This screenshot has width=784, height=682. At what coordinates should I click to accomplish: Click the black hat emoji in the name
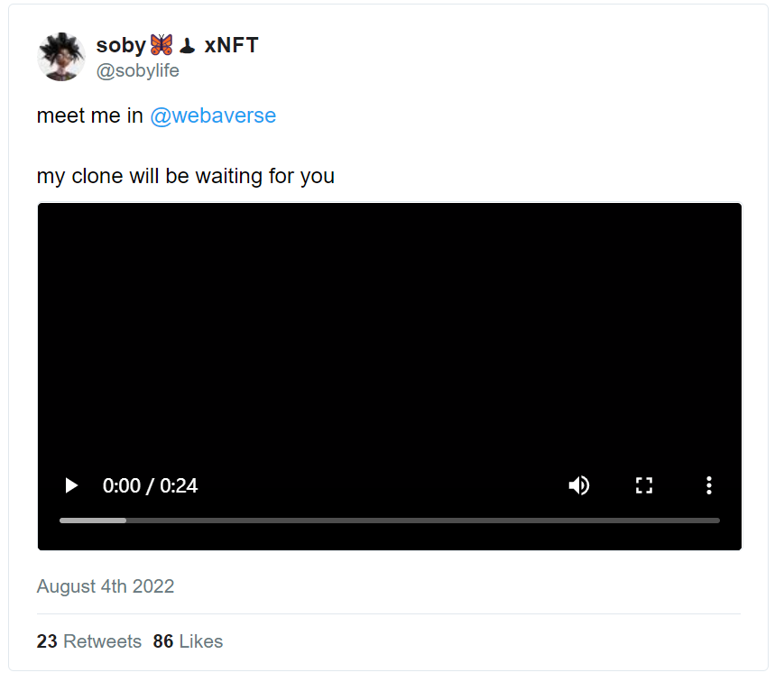(x=187, y=46)
